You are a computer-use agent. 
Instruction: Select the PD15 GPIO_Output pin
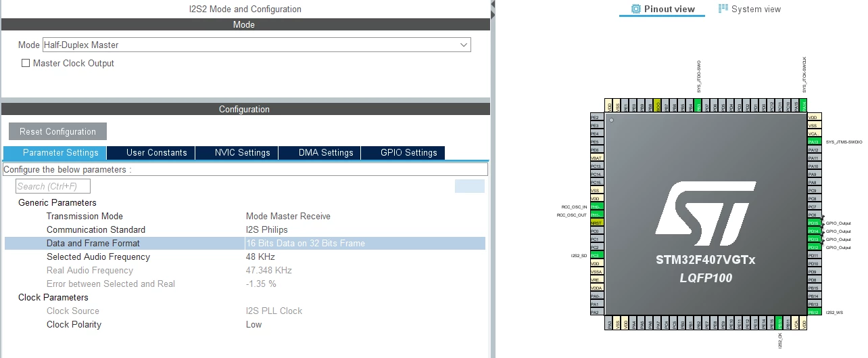tap(815, 223)
